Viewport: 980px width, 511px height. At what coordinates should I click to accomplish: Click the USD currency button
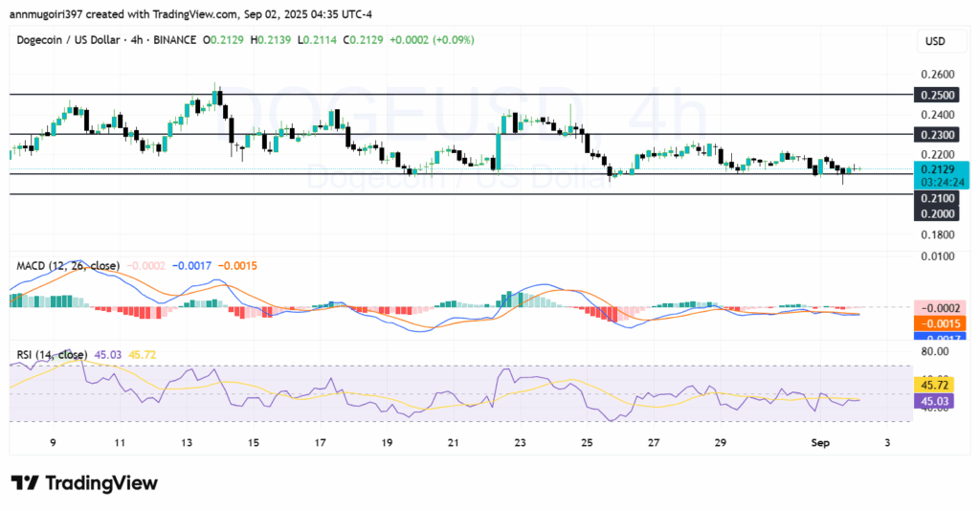935,41
